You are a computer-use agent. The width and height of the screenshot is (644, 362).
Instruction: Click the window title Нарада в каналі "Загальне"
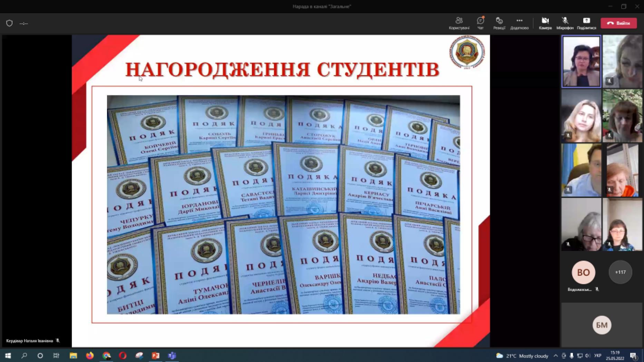[x=322, y=6]
